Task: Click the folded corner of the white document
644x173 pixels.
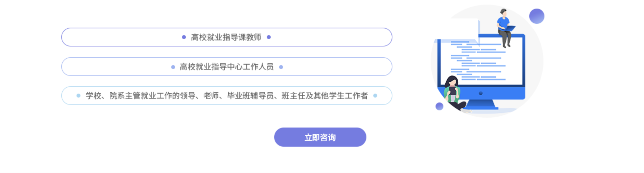Action: (479, 43)
